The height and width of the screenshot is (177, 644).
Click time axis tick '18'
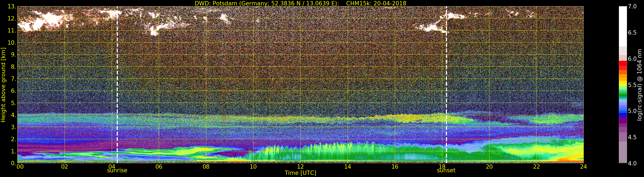coord(442,167)
